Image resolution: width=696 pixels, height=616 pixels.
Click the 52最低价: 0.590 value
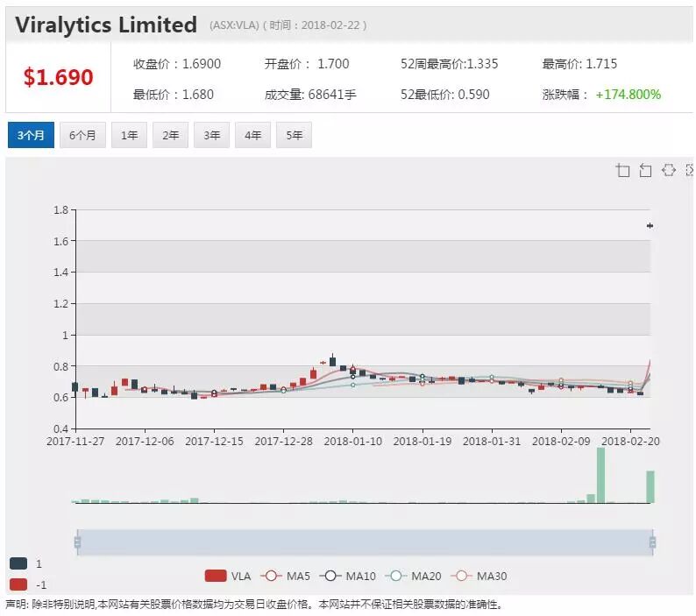[444, 95]
